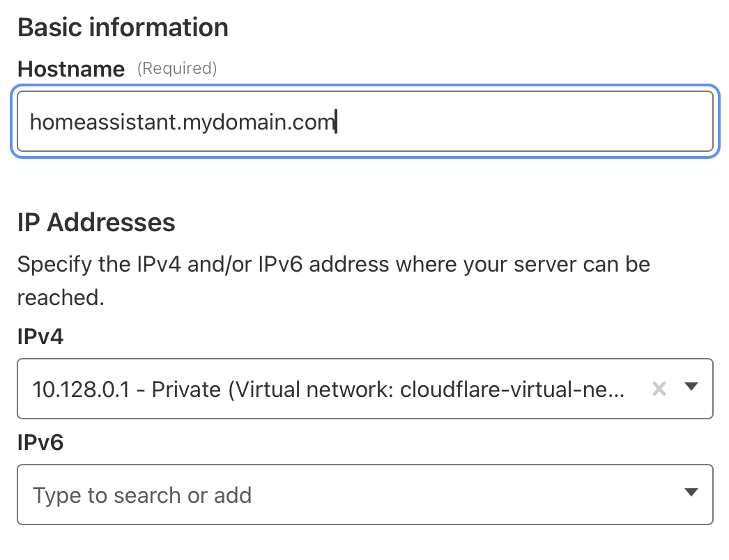Click the '(Required)' hint beside Hostname

[x=177, y=68]
